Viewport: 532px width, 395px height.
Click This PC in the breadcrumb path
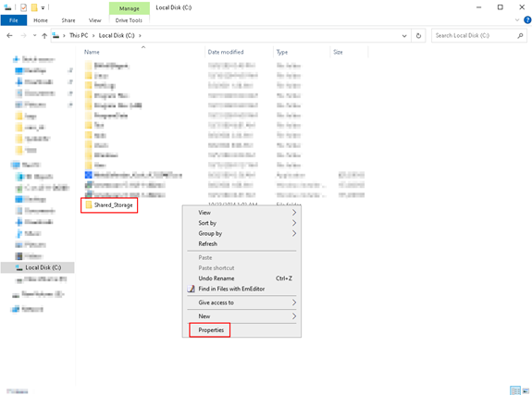pos(79,36)
